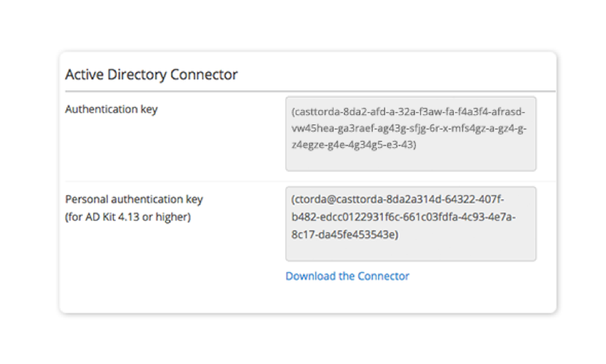Click the "for AD Kit 4.13 or higher" note
606x364 pixels.
pos(128,216)
